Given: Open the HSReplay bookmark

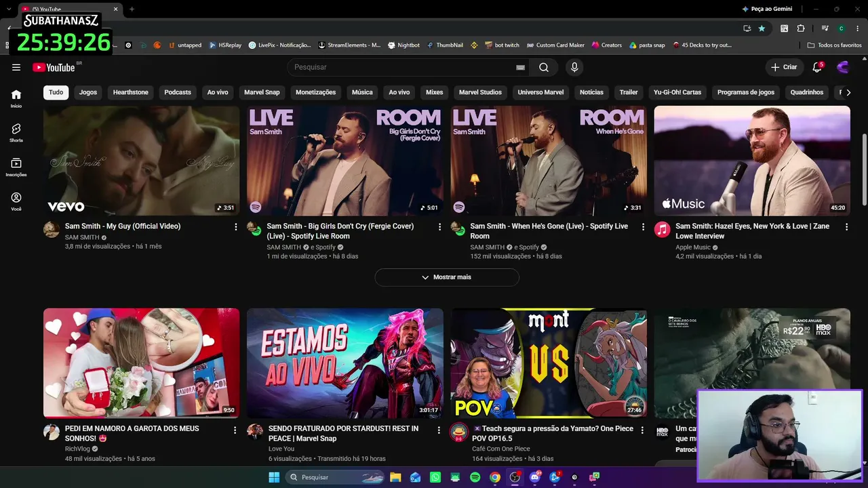Looking at the screenshot, I should (x=225, y=45).
